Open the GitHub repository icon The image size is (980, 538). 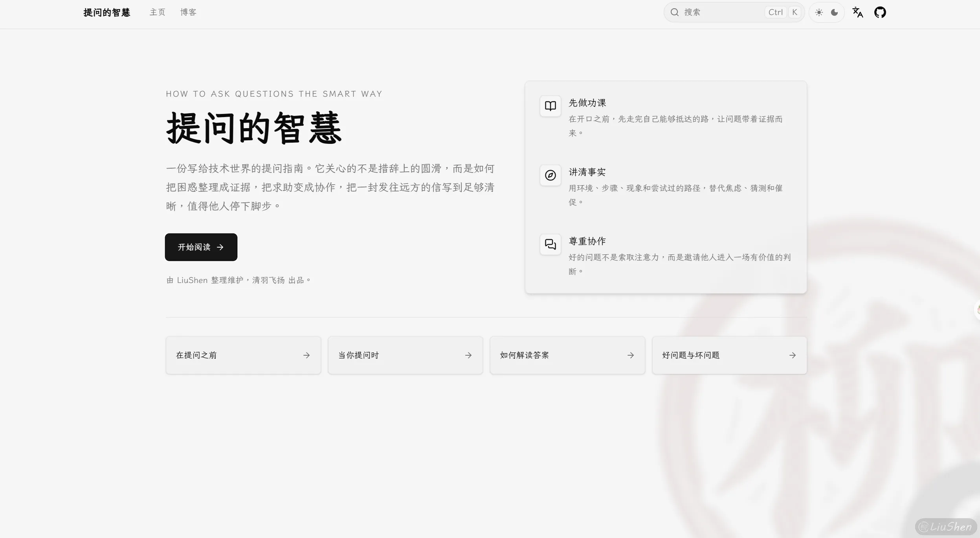[880, 12]
